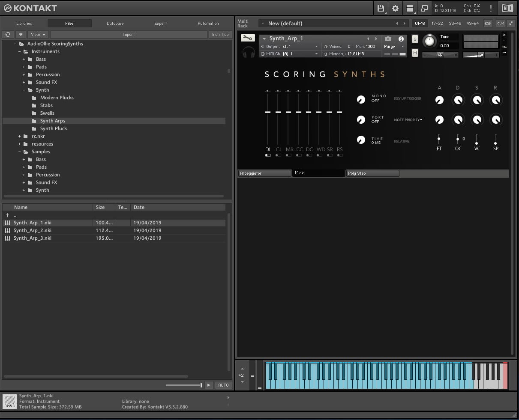Screen dimensions: 519x420
Task: Expand the Sound FX folder under Instruments
Action: click(x=24, y=83)
